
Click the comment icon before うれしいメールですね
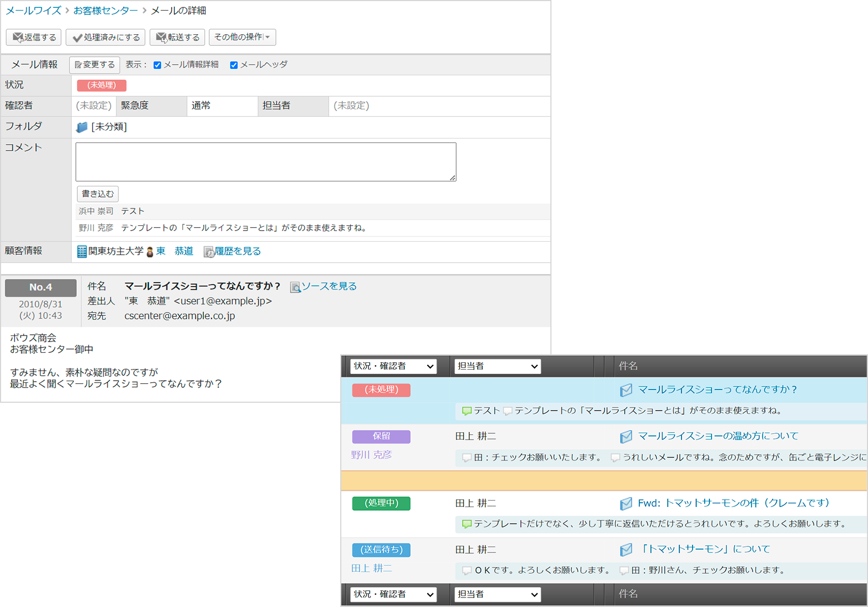[x=615, y=458]
